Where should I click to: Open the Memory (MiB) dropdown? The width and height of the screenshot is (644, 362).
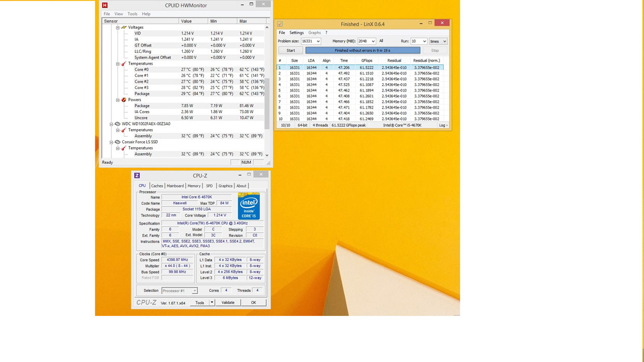[373, 41]
